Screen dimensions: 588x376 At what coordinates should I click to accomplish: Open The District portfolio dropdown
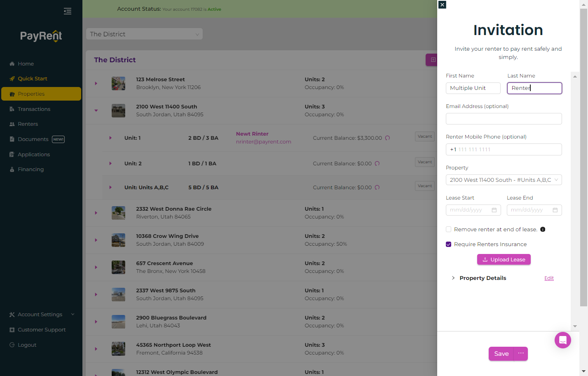[x=144, y=34]
